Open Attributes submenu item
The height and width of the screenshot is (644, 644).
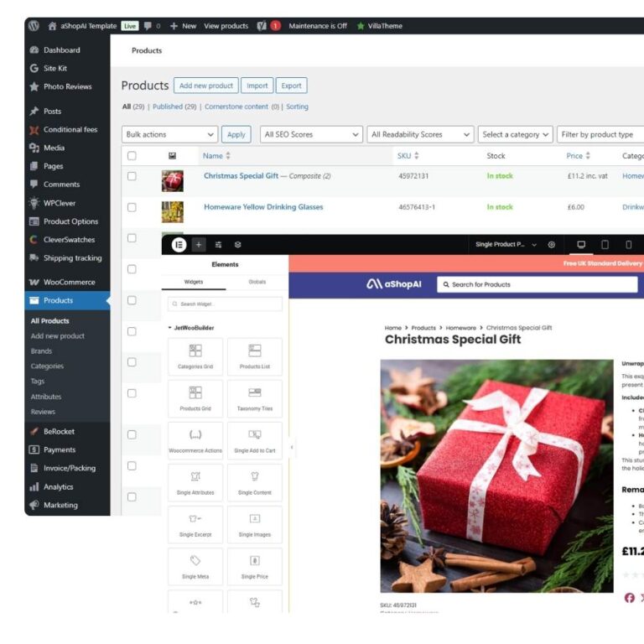(46, 397)
